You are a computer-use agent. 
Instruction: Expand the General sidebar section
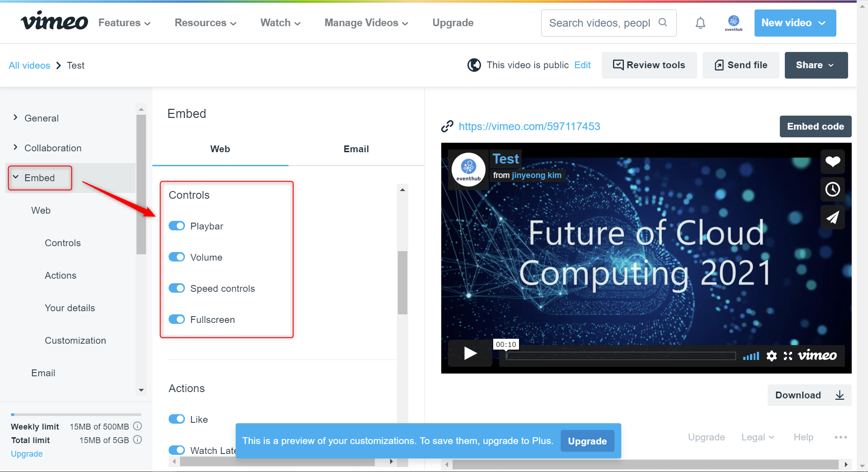41,118
